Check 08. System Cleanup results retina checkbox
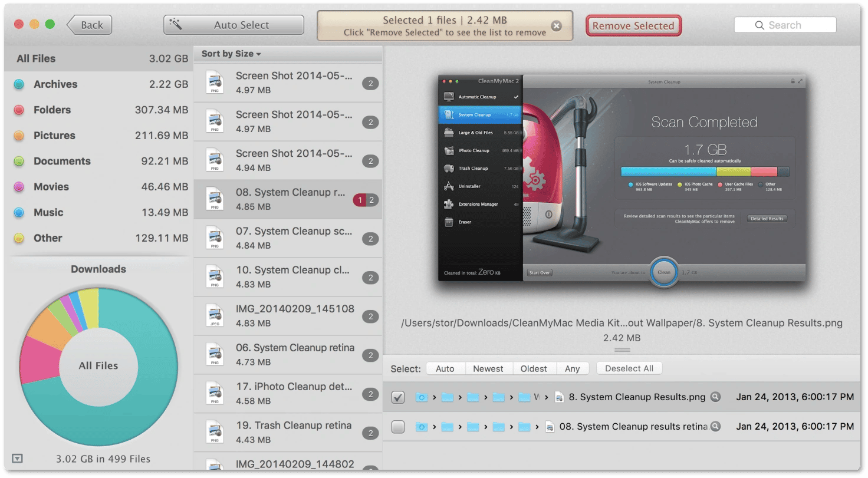Viewport: 868px width, 478px height. coord(398,427)
